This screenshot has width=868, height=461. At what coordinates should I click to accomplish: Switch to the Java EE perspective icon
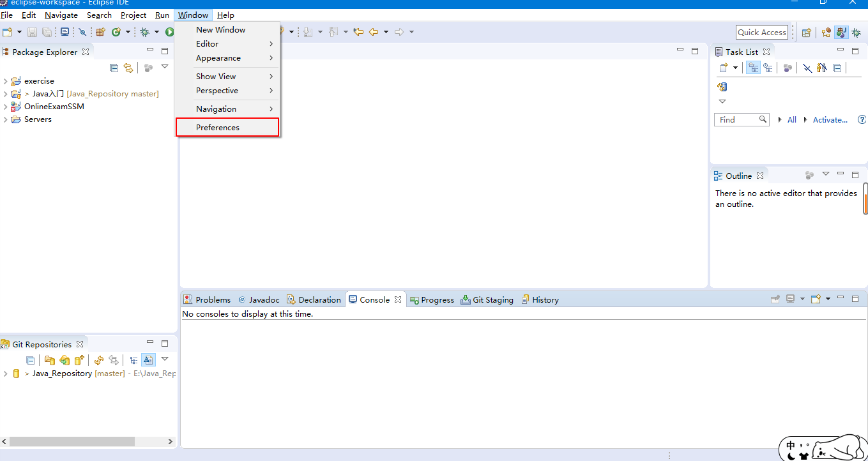[x=826, y=33]
